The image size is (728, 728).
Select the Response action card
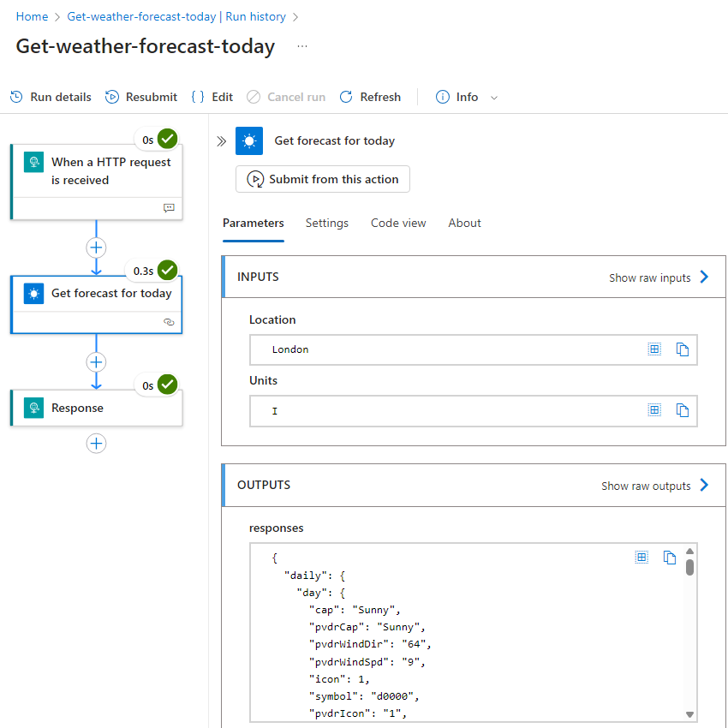pyautogui.click(x=97, y=408)
